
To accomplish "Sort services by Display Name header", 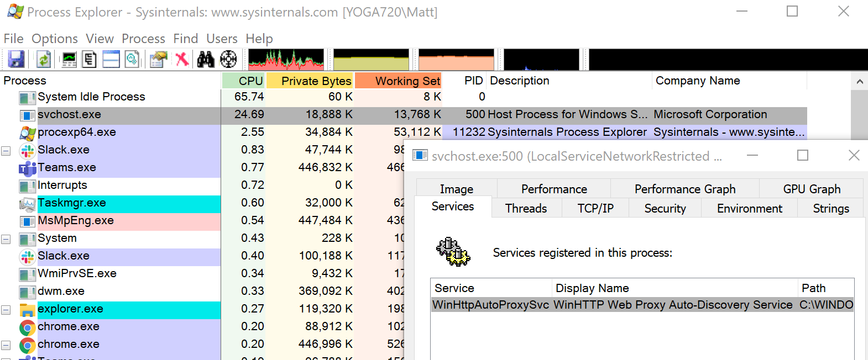I will click(675, 288).
